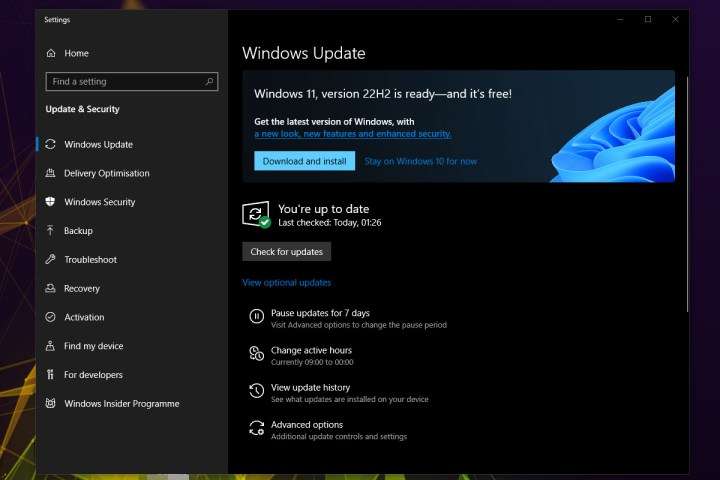Maximize the Settings window
Image resolution: width=720 pixels, height=480 pixels.
click(x=648, y=19)
